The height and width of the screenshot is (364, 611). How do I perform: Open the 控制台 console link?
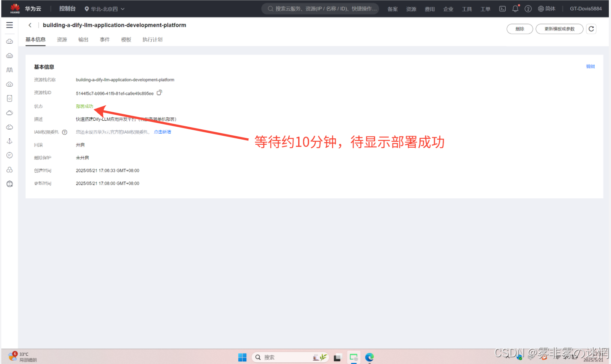click(67, 9)
